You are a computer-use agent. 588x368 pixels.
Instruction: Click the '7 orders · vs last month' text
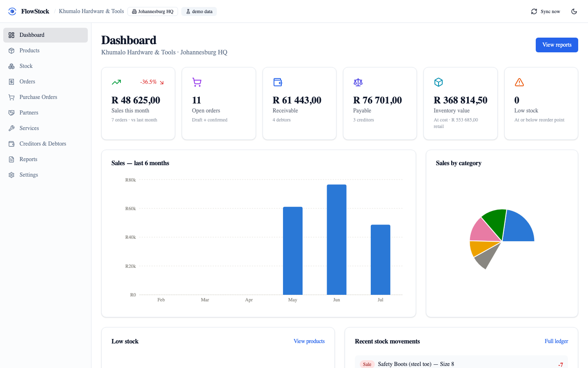pos(134,120)
